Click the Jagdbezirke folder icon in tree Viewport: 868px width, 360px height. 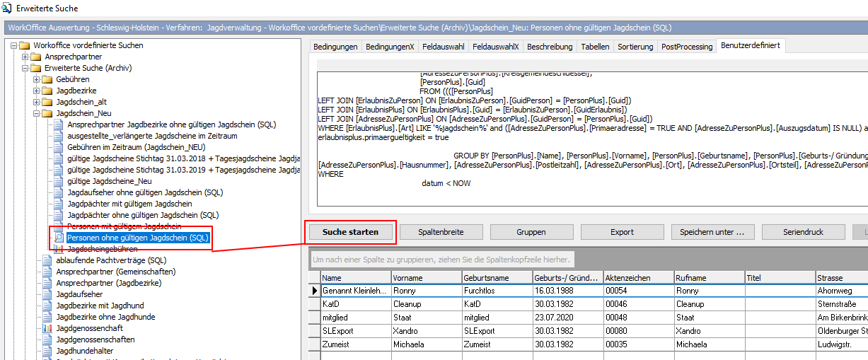click(x=48, y=91)
